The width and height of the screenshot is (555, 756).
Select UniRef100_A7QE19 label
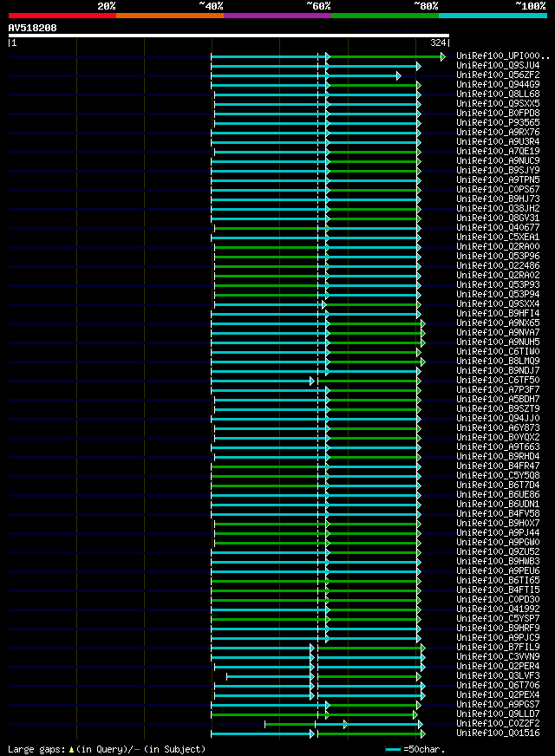498,152
